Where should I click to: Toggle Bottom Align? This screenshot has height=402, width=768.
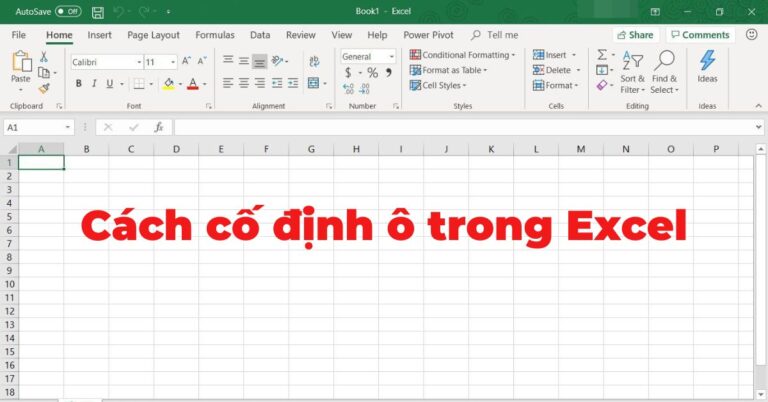click(x=260, y=62)
